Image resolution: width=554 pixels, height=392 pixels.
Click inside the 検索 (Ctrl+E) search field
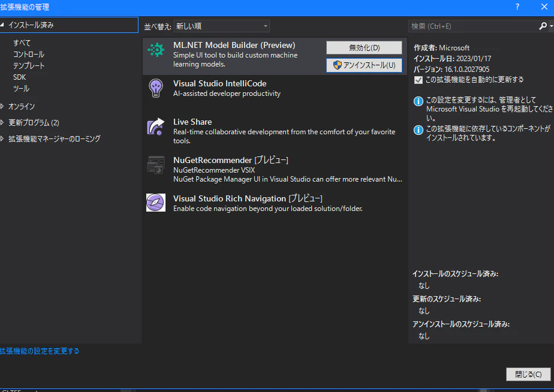tap(474, 26)
